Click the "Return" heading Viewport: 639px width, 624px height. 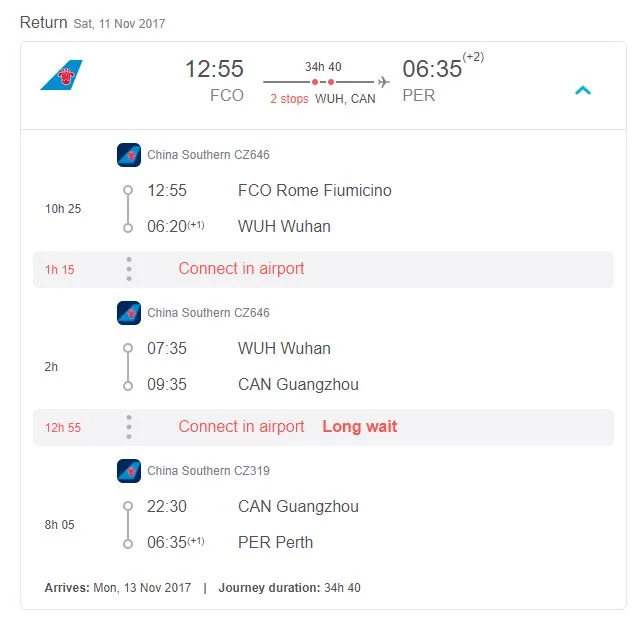click(x=43, y=22)
